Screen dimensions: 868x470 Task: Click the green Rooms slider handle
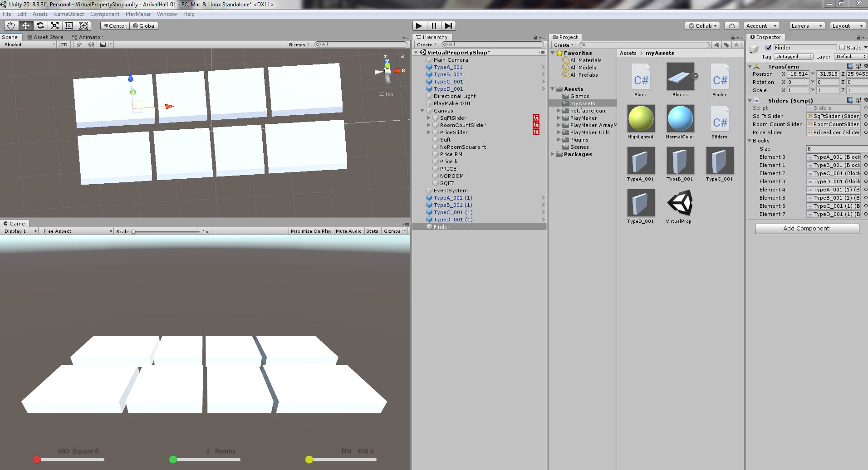pyautogui.click(x=173, y=460)
